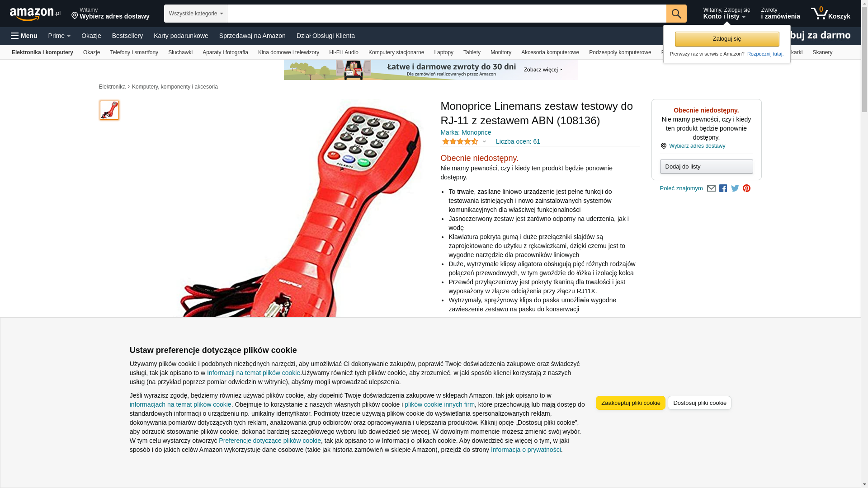Click the search magnifier button

(x=676, y=14)
